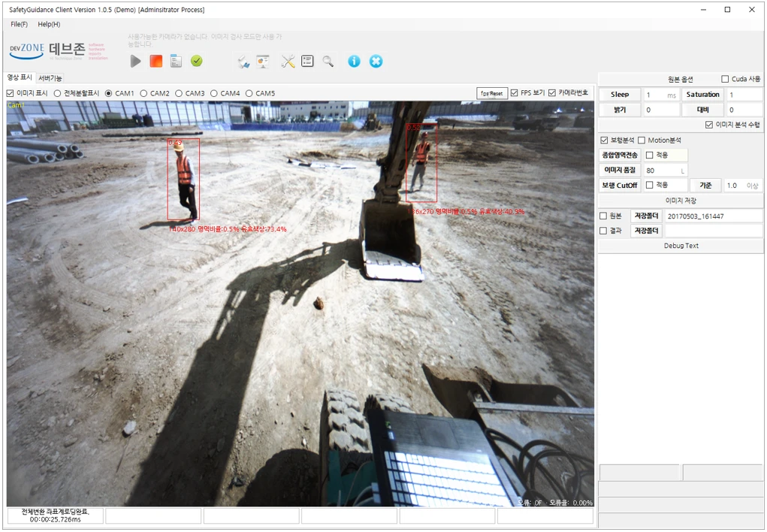
Task: Click the 종합영역전송 button
Action: (x=620, y=155)
